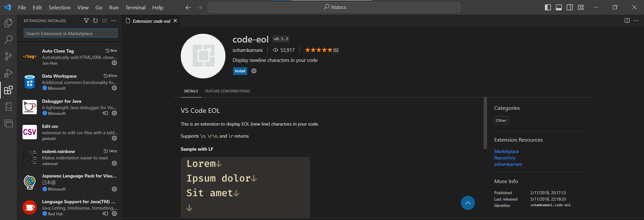The width and height of the screenshot is (644, 220).
Task: Open editor more actions ellipsis
Action: tap(636, 21)
